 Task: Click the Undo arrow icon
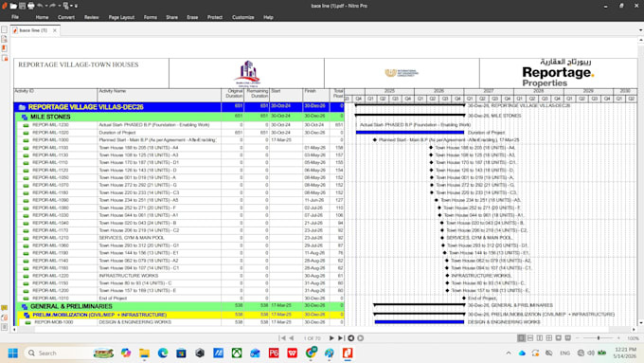tap(40, 6)
